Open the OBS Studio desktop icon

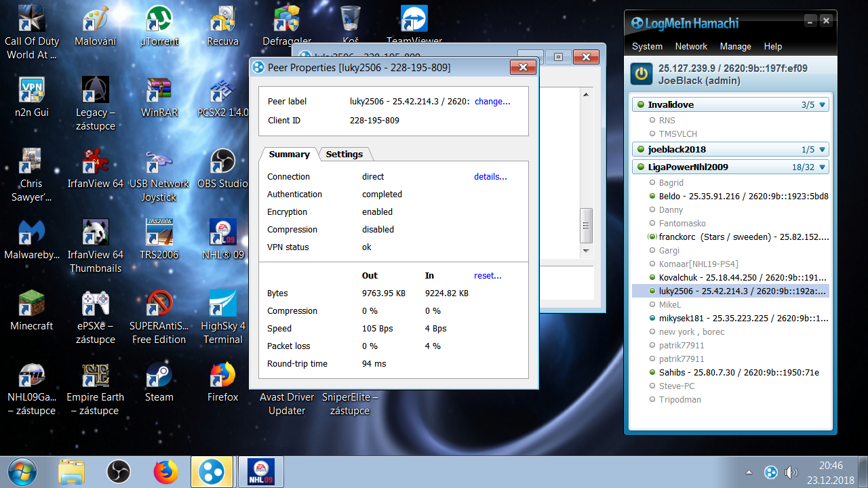pyautogui.click(x=223, y=168)
